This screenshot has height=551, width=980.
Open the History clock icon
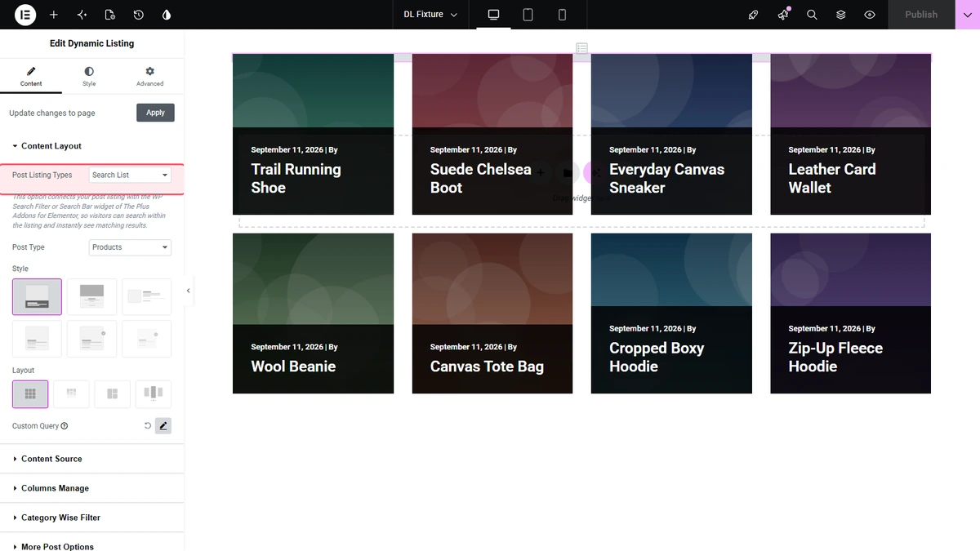(x=139, y=15)
